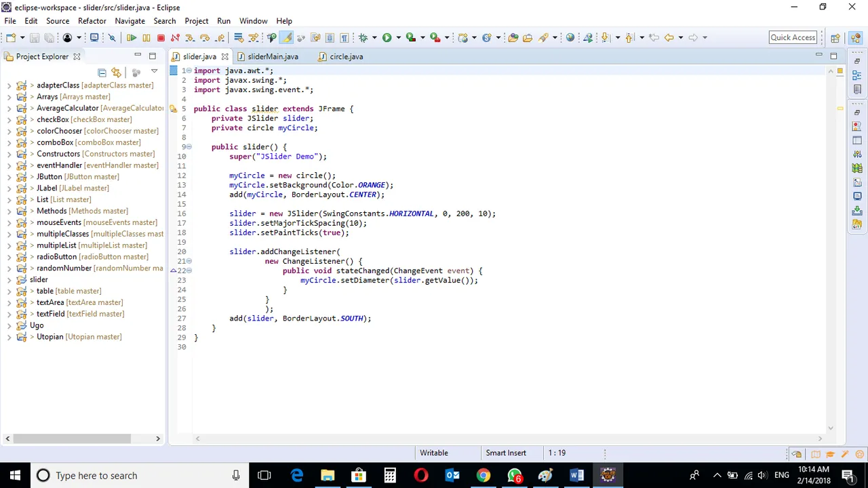868x488 pixels.
Task: Click Windows search box in taskbar
Action: tap(140, 476)
